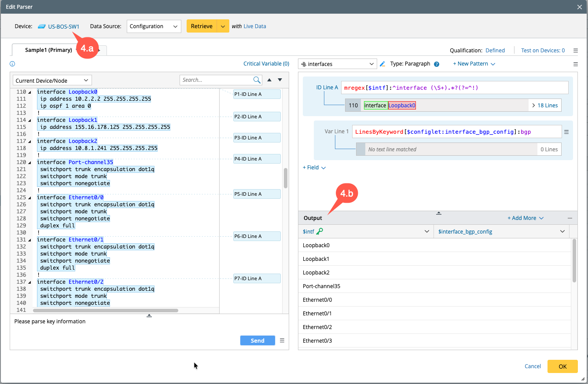Click the search magnifier icon

click(257, 80)
